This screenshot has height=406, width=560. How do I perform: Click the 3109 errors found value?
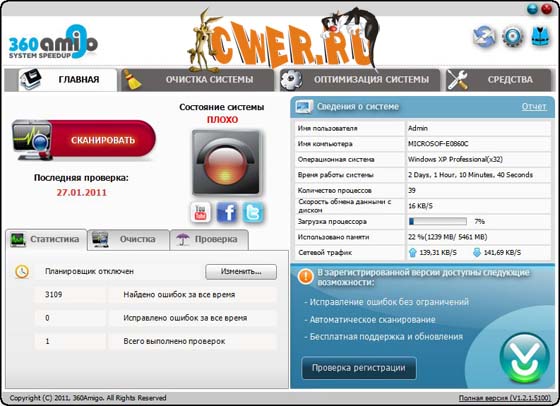[54, 295]
